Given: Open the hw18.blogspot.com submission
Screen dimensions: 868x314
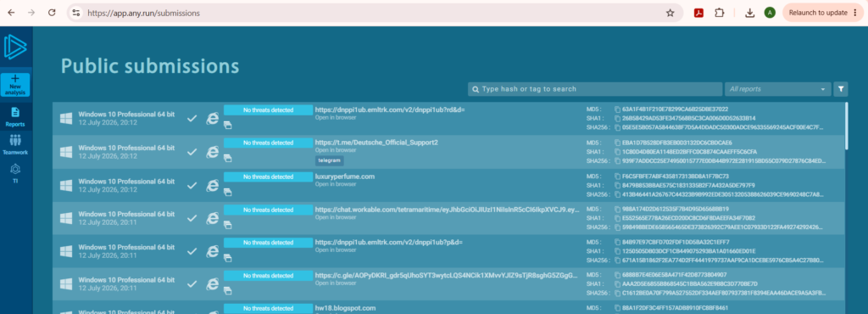Looking at the screenshot, I should (x=346, y=308).
